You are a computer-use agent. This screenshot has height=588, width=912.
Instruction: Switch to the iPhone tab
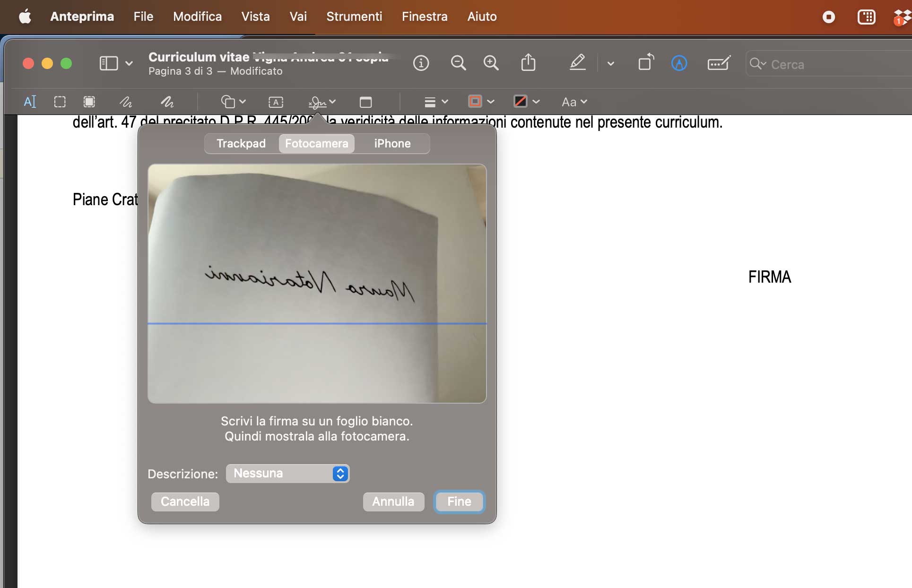click(392, 144)
